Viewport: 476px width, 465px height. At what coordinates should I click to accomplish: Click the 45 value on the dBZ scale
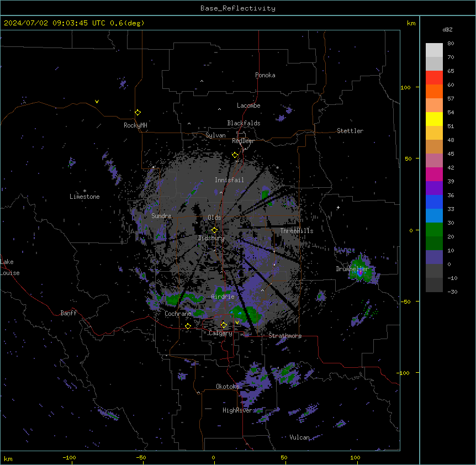(451, 154)
